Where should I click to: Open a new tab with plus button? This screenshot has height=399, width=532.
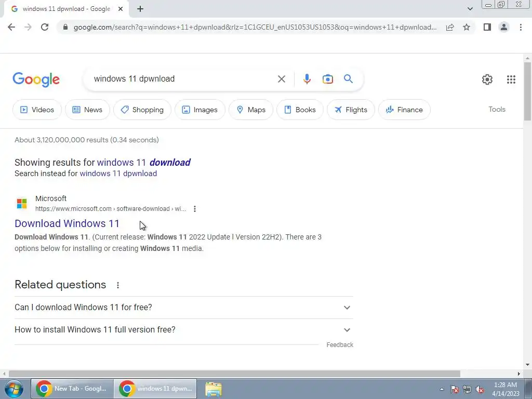click(140, 9)
